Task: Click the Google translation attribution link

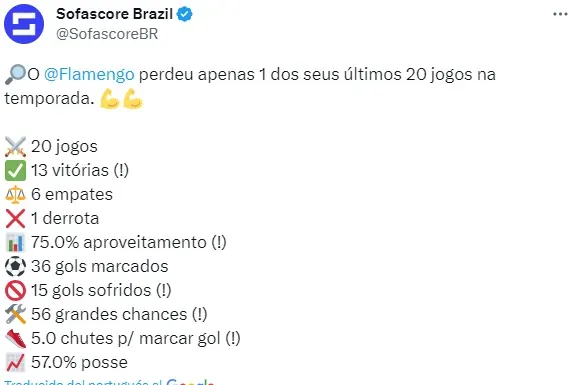Action: (109, 382)
